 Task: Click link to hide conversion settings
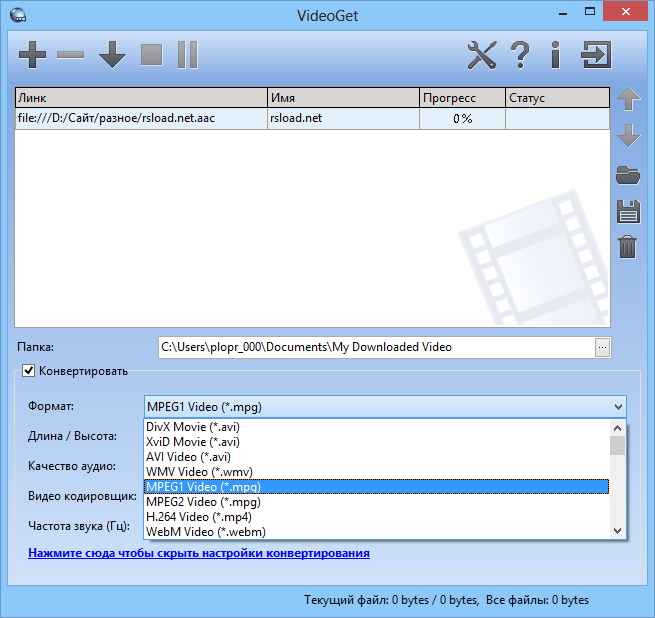point(199,553)
